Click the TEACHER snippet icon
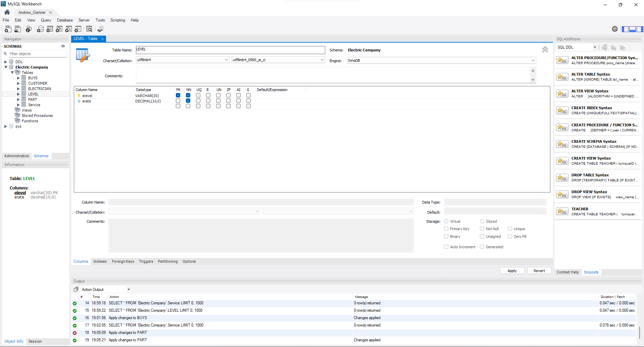 coord(562,211)
